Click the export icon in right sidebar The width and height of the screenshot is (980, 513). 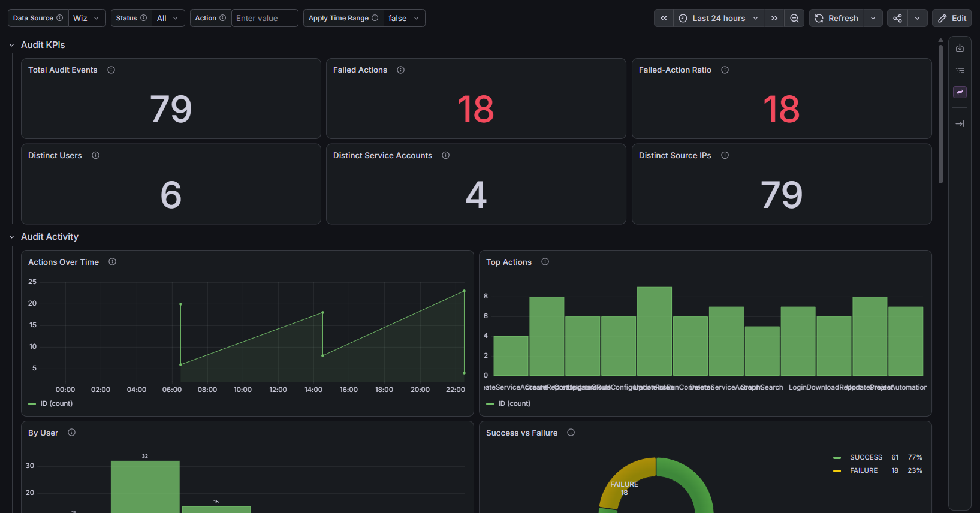pos(960,48)
